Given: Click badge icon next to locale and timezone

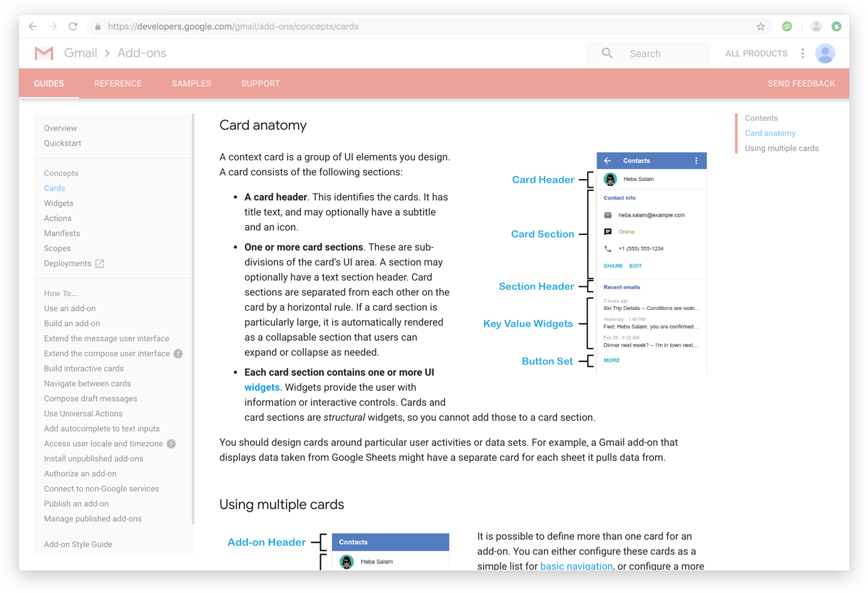Looking at the screenshot, I should pyautogui.click(x=171, y=444).
